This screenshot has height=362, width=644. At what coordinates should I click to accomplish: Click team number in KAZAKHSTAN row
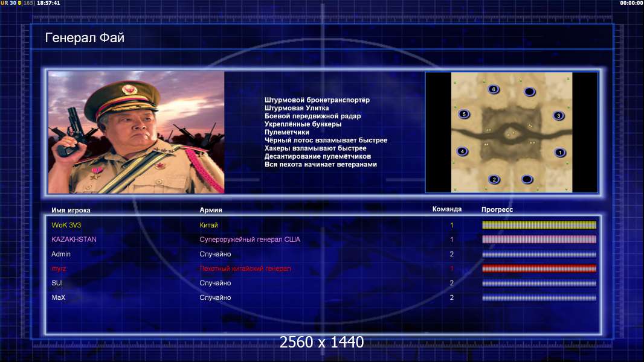[x=452, y=240]
